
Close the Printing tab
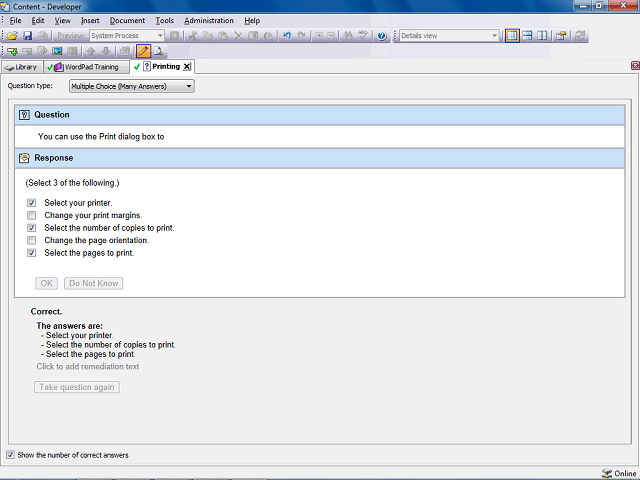pyautogui.click(x=187, y=67)
